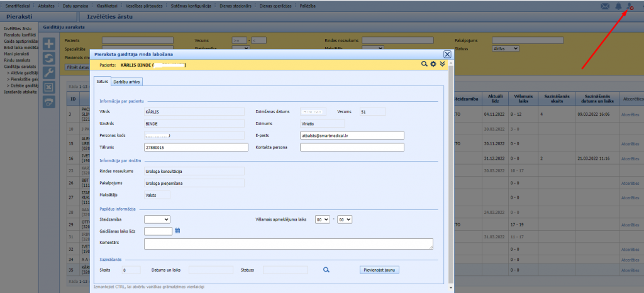Open the Steidzamība dropdown in dialog
This screenshot has height=293, width=644.
[157, 219]
